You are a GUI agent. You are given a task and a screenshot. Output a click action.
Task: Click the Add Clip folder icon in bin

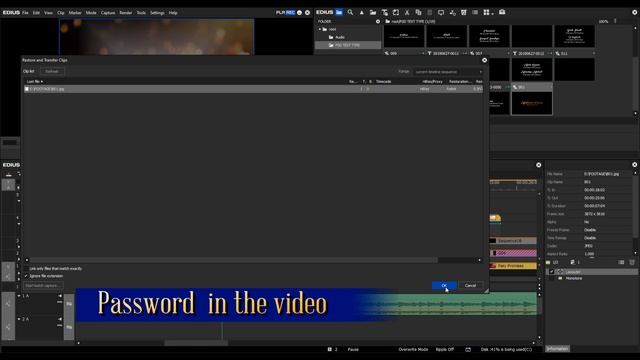(373, 13)
